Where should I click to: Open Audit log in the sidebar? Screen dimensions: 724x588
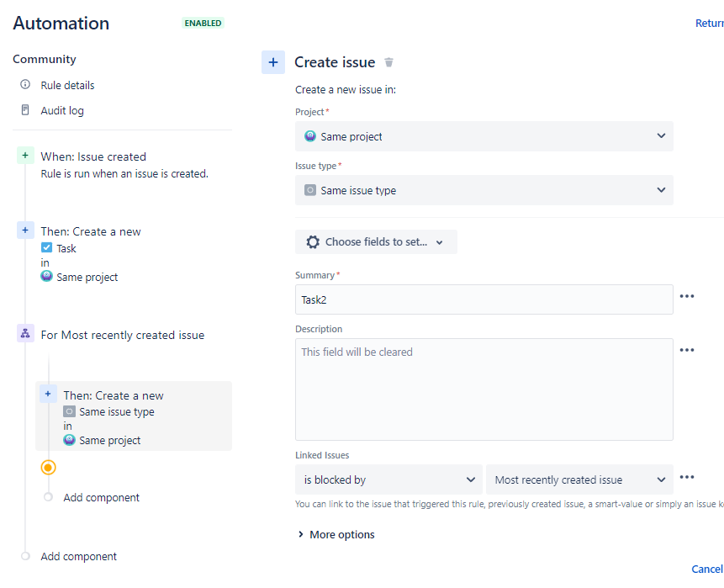[x=62, y=110]
